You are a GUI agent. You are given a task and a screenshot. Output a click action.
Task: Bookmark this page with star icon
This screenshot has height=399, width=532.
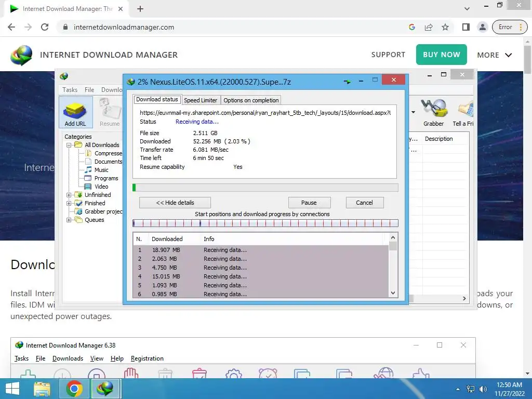point(445,27)
